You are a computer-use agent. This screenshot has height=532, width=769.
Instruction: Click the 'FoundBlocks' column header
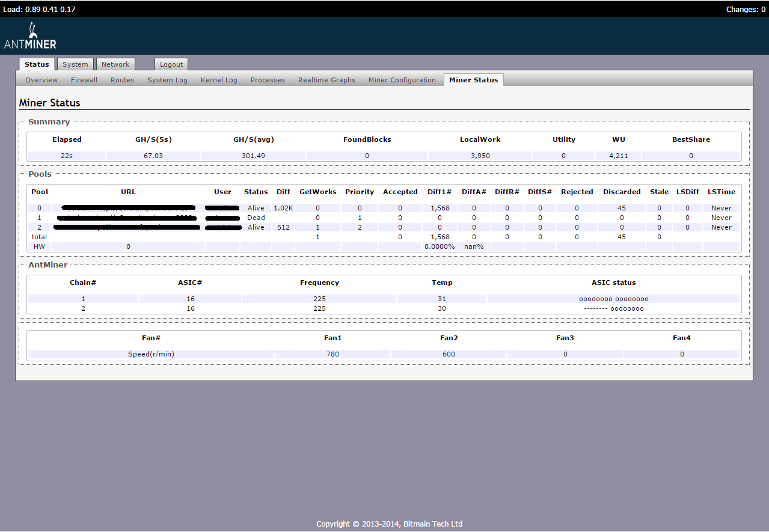click(x=367, y=139)
